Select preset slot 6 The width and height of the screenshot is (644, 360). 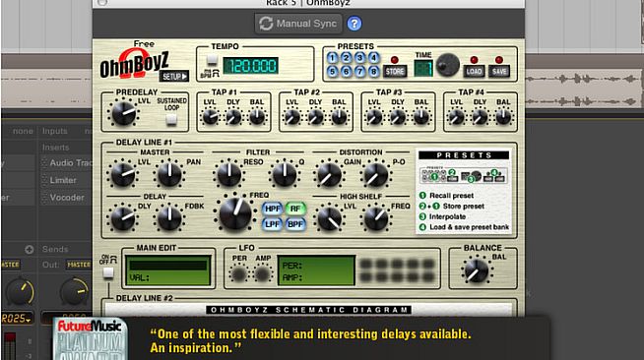pyautogui.click(x=347, y=72)
